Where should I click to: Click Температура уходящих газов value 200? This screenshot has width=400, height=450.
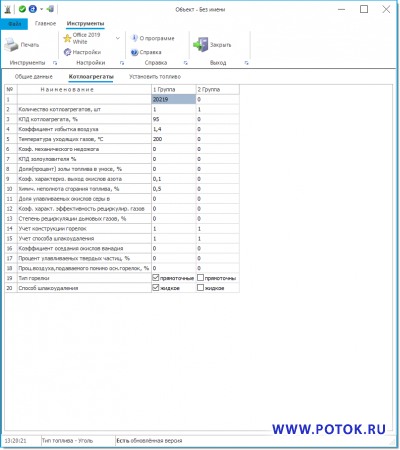click(x=174, y=139)
